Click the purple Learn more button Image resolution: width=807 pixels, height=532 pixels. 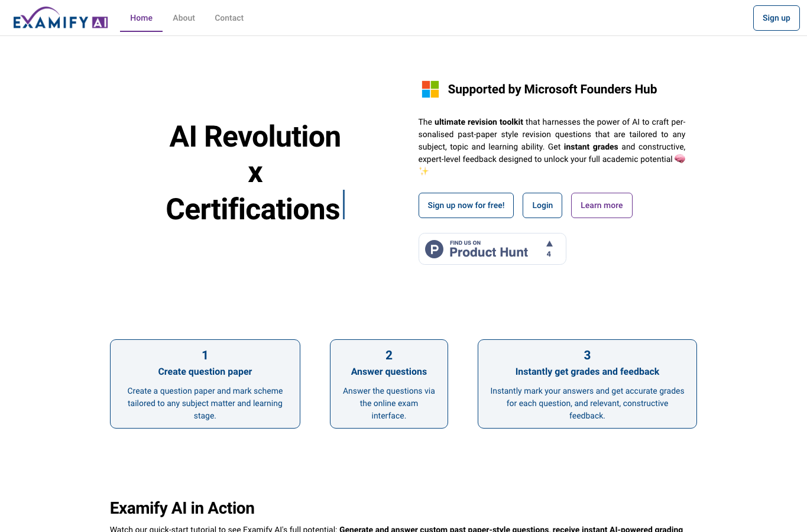(x=602, y=205)
